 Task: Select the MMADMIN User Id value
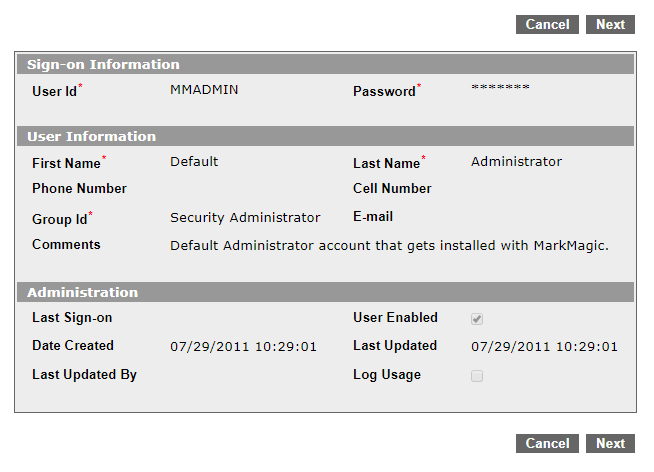pos(204,90)
